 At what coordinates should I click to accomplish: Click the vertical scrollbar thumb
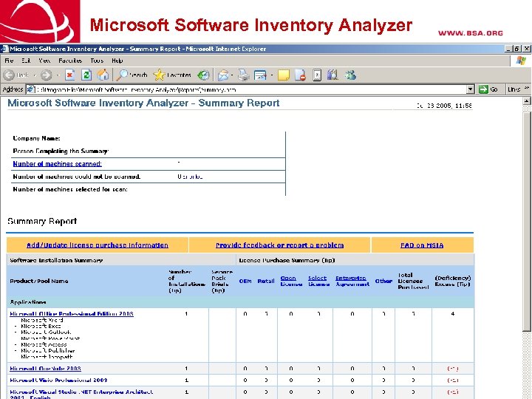527,220
